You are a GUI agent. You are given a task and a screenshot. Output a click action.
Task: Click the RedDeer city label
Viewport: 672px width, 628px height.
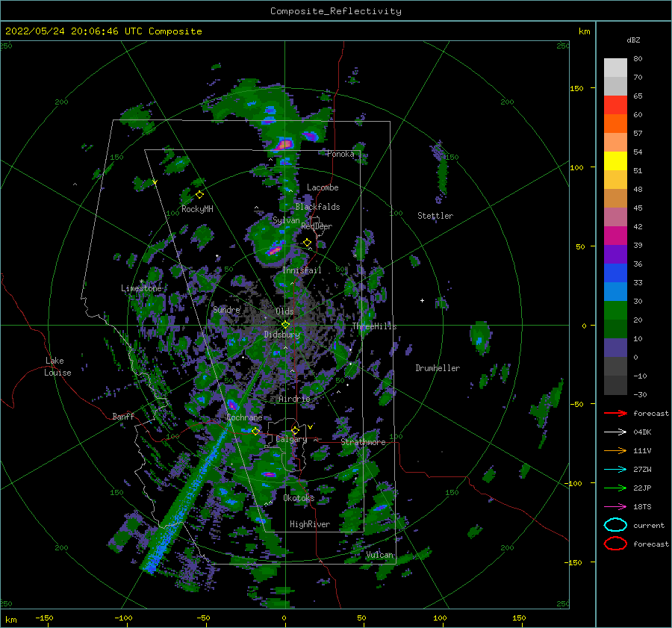pyautogui.click(x=317, y=226)
